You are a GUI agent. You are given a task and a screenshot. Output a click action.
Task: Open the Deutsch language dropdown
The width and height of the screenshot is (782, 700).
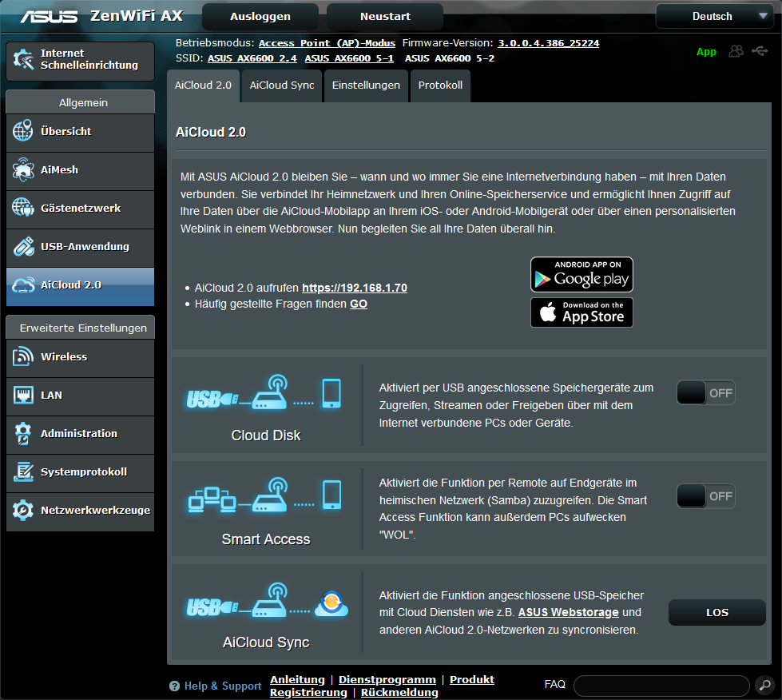715,17
